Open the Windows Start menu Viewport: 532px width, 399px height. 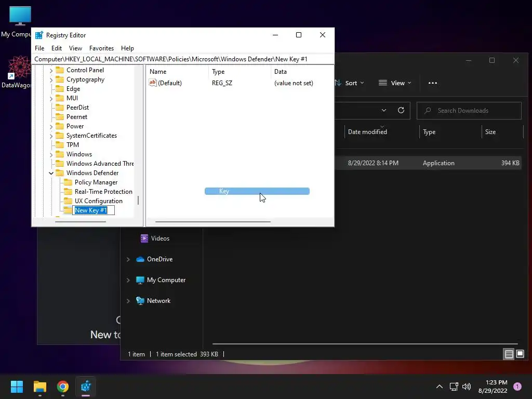17,387
